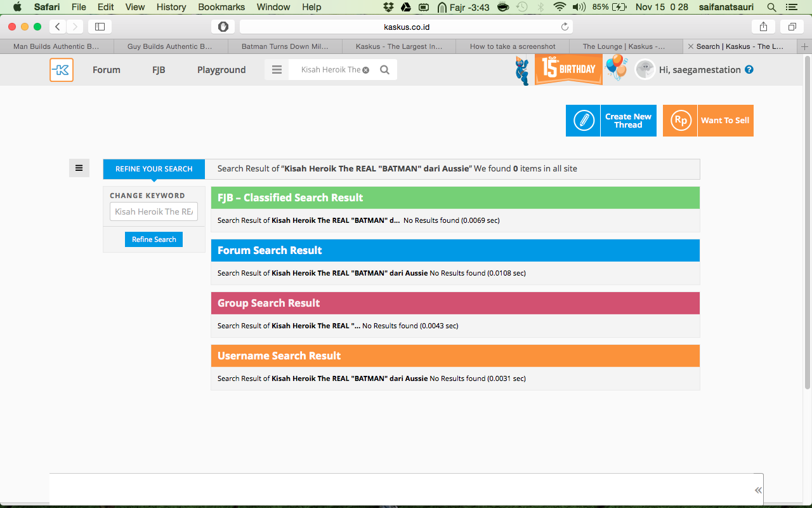Click the Google Drive menu bar icon
This screenshot has width=812, height=508.
(x=407, y=7)
